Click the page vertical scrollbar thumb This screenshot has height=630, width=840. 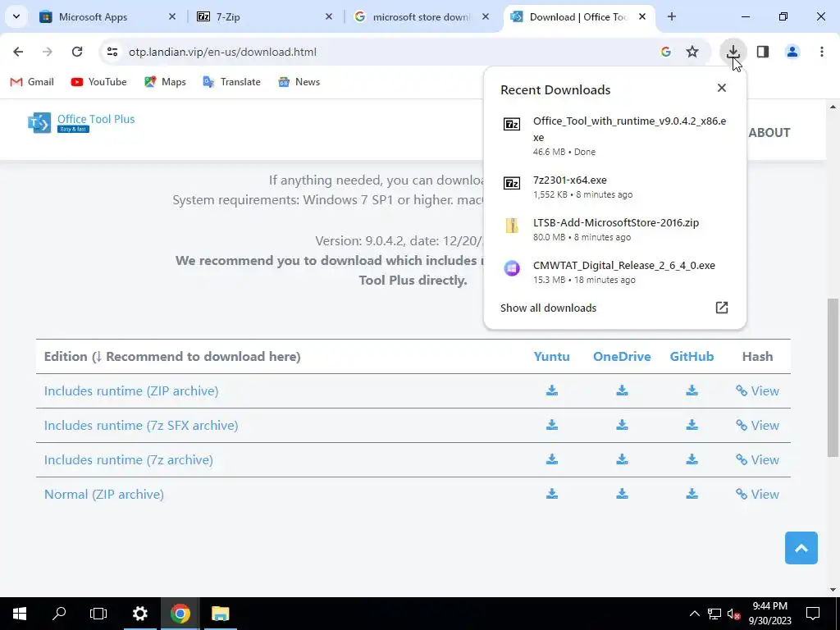(x=833, y=377)
